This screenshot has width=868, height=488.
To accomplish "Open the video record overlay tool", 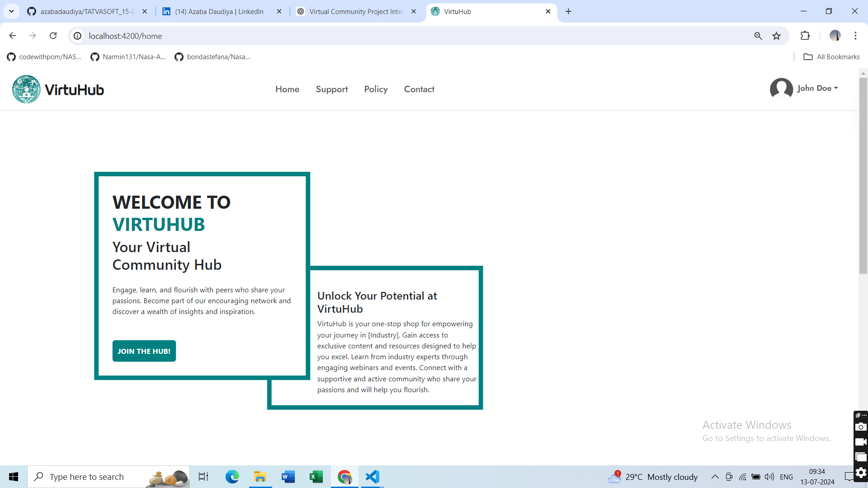I will point(861,442).
